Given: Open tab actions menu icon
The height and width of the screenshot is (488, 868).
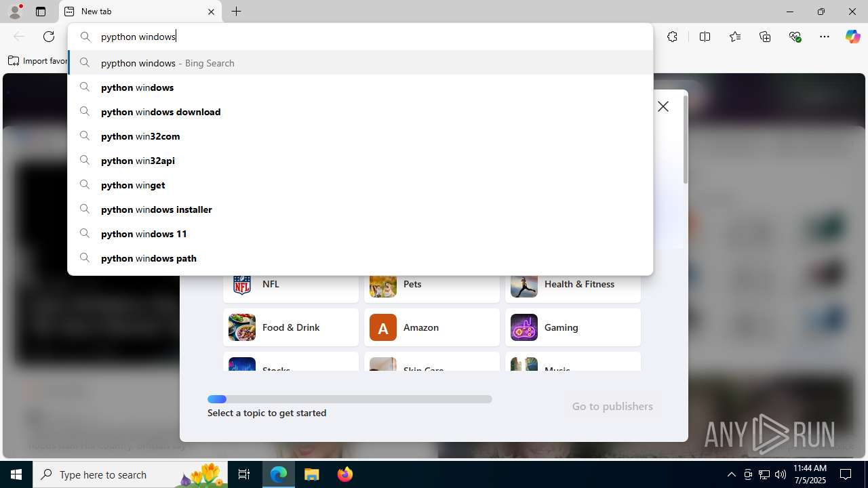Looking at the screenshot, I should point(41,12).
